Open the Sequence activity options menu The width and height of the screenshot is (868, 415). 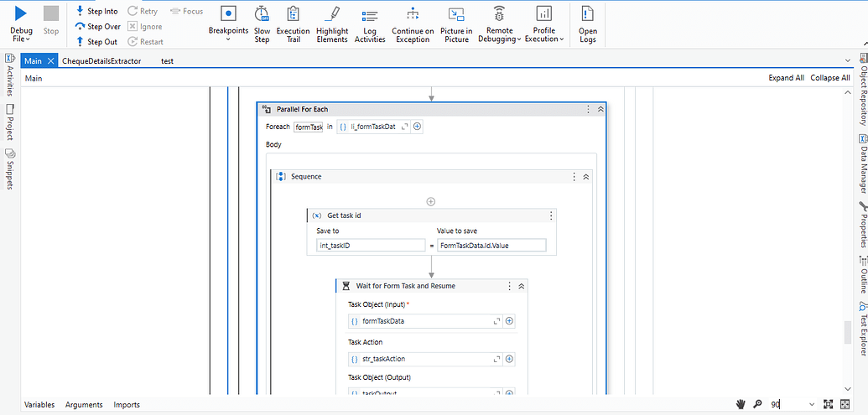click(574, 177)
